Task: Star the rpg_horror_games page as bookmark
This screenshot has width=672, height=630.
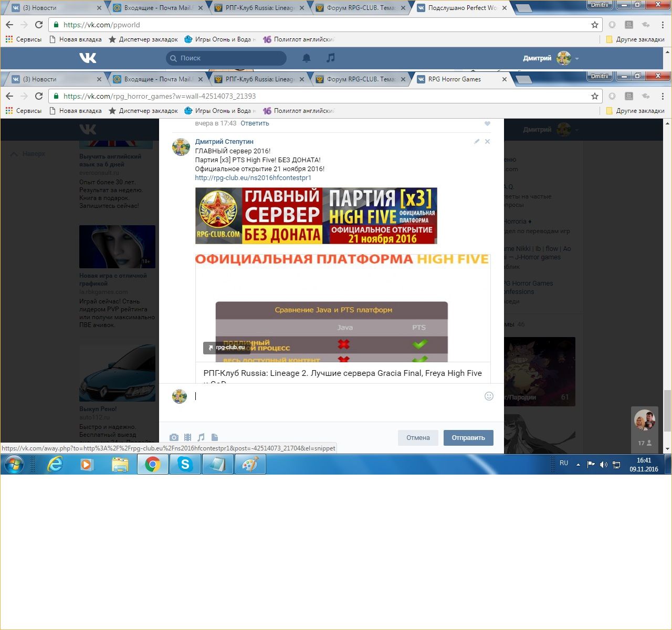Action: point(595,96)
